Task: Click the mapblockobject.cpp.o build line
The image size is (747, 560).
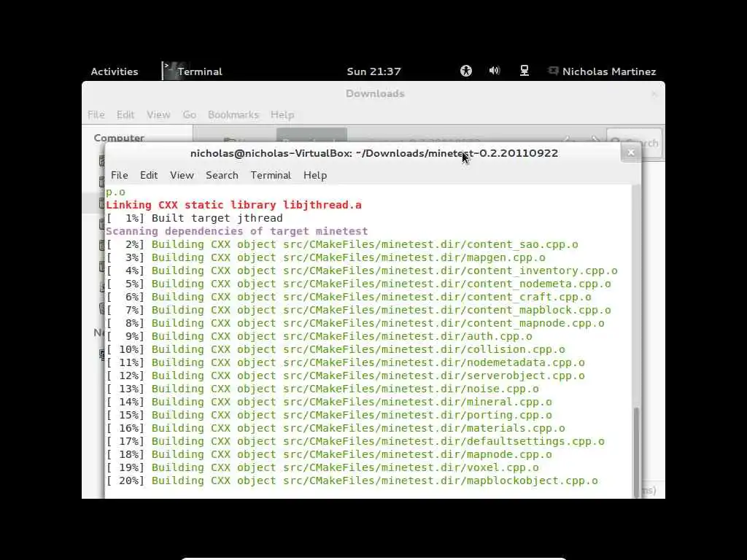Action: [352, 481]
